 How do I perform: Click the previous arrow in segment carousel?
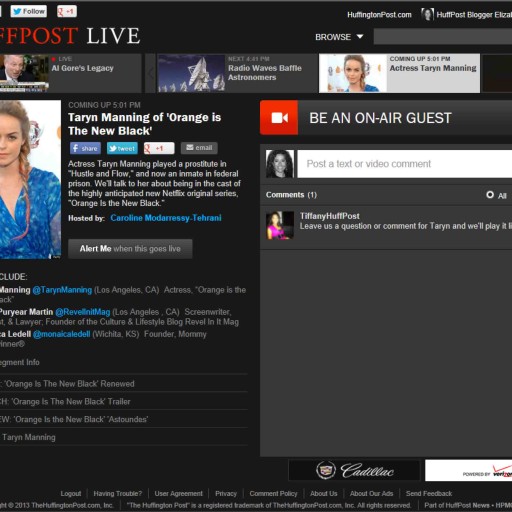150,73
